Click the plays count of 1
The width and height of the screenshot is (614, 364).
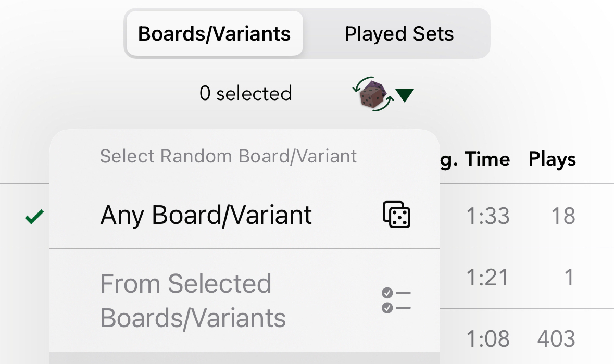coord(569,278)
